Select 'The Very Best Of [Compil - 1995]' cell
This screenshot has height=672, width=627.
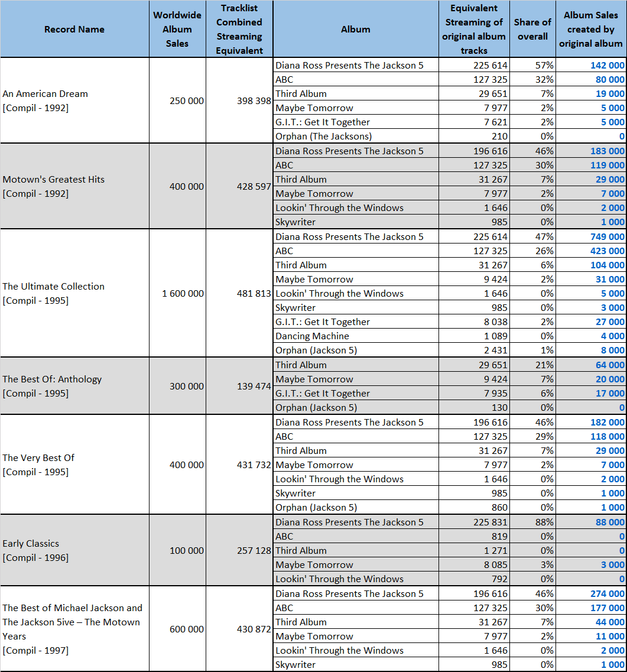74,465
